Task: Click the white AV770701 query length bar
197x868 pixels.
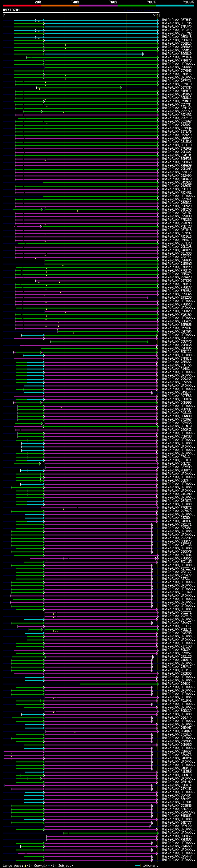Action: click(x=81, y=13)
